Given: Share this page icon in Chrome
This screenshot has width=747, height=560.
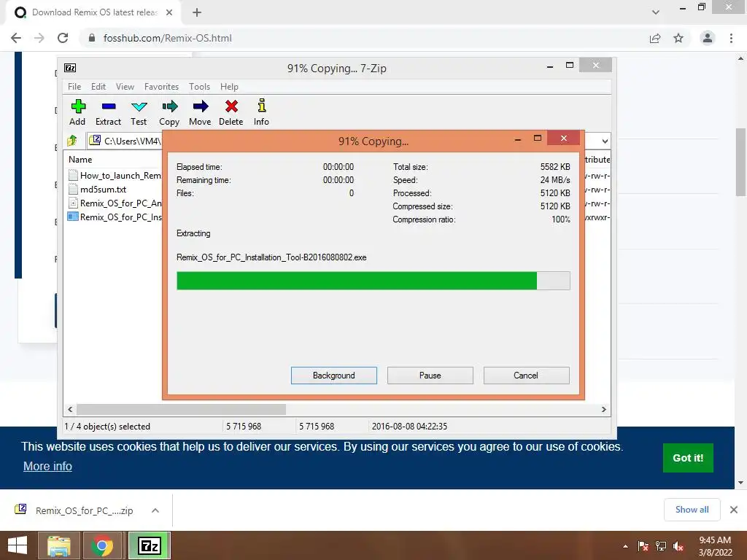Looking at the screenshot, I should (x=655, y=38).
